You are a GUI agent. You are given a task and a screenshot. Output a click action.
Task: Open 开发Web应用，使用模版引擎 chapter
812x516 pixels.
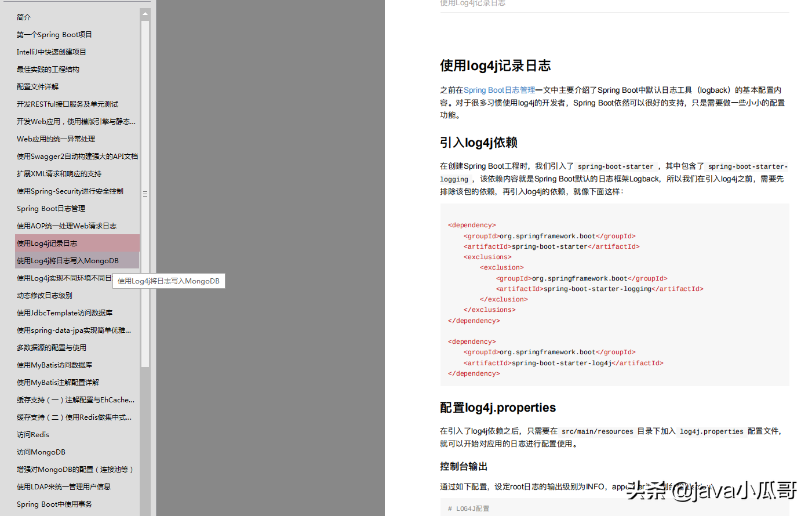coord(76,122)
